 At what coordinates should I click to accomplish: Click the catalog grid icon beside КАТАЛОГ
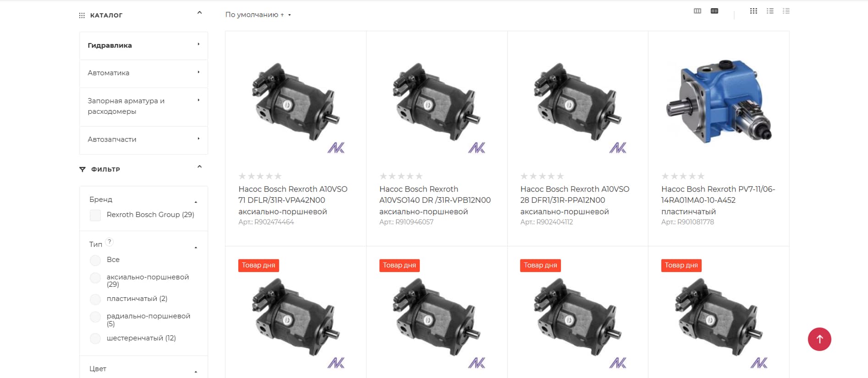click(x=82, y=16)
